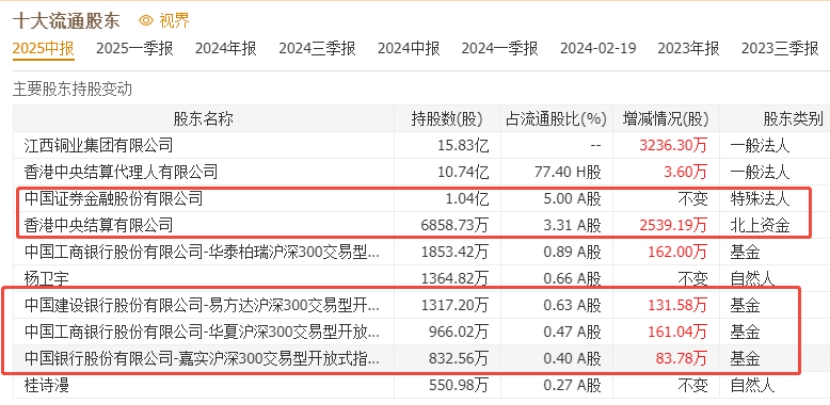Click the 股东类别 column header
The image size is (830, 405).
[x=793, y=119]
